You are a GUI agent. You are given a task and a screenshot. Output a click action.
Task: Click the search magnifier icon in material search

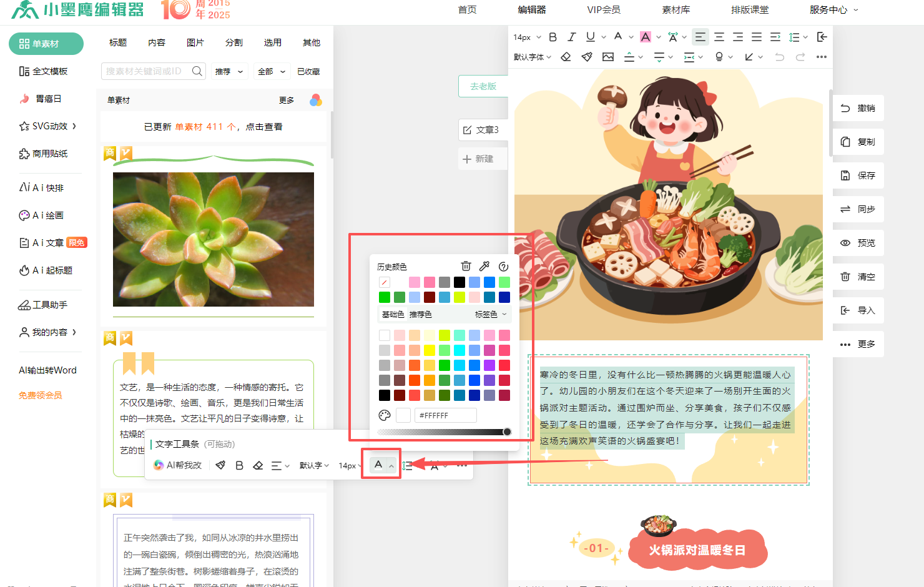click(197, 71)
